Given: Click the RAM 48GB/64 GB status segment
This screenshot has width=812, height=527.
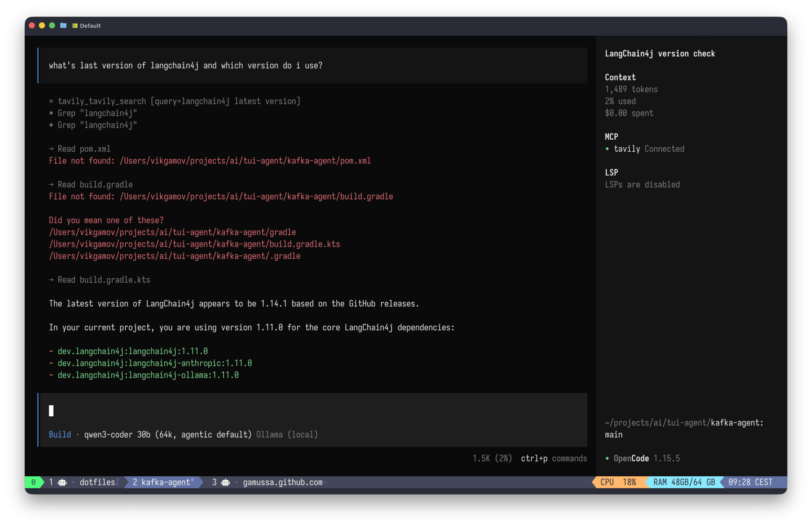Looking at the screenshot, I should [684, 482].
